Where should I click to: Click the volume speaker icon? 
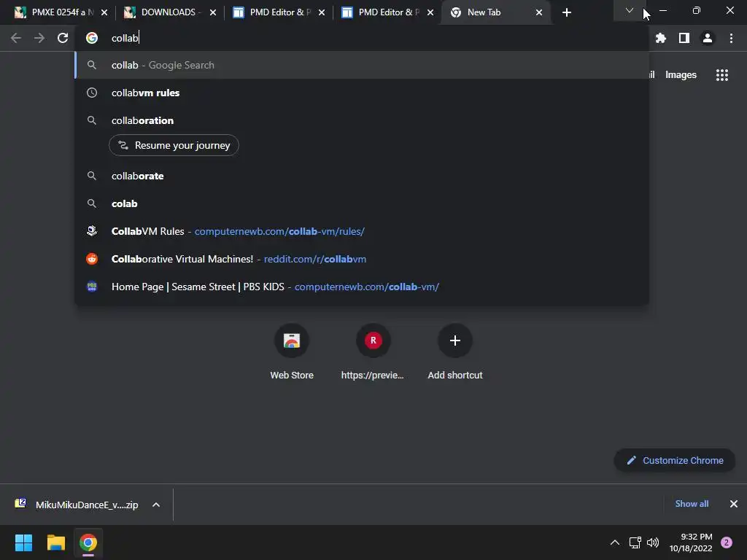[x=653, y=542]
